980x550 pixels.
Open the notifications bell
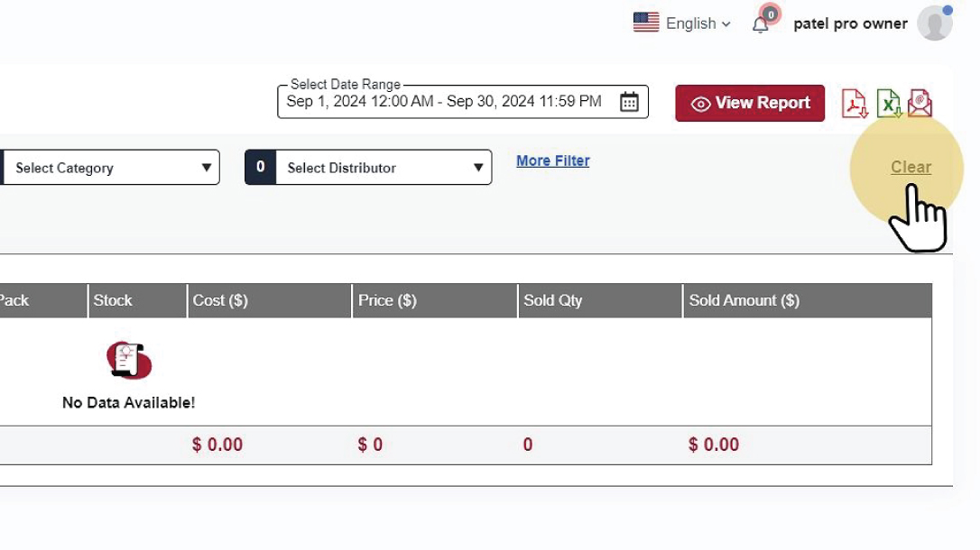click(761, 24)
